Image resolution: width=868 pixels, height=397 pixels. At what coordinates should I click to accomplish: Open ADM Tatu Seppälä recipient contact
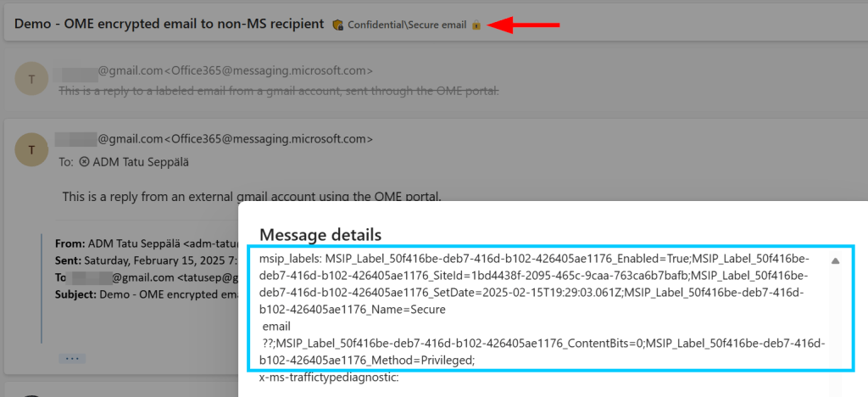pyautogui.click(x=140, y=161)
